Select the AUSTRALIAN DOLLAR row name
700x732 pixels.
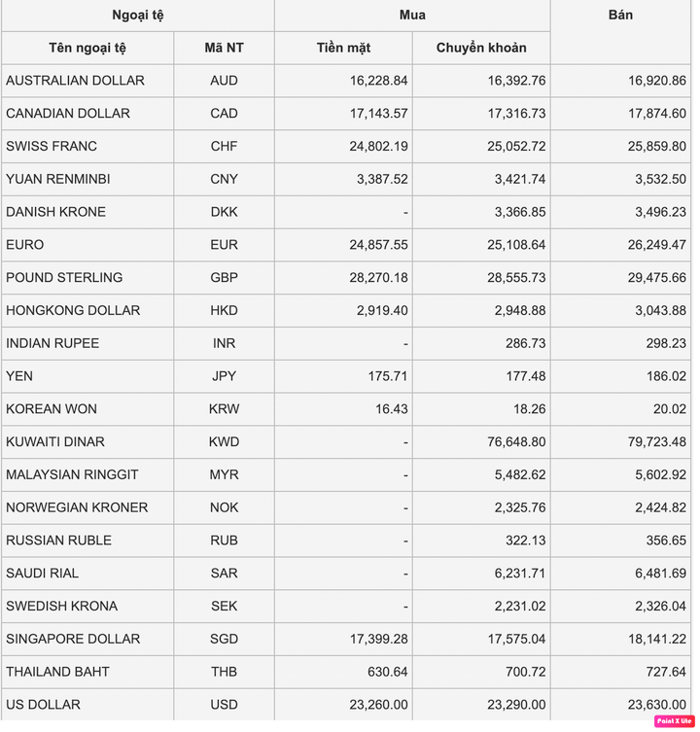click(75, 81)
